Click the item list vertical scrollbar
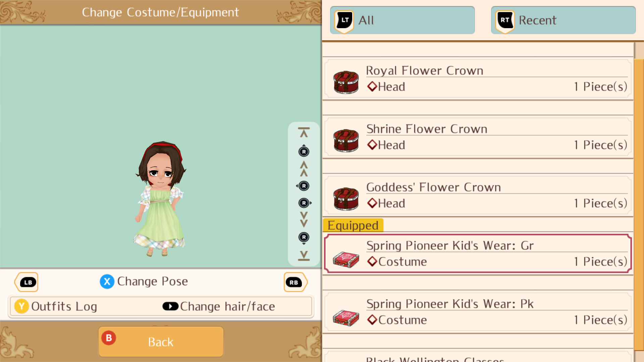This screenshot has width=644, height=362. point(639,201)
